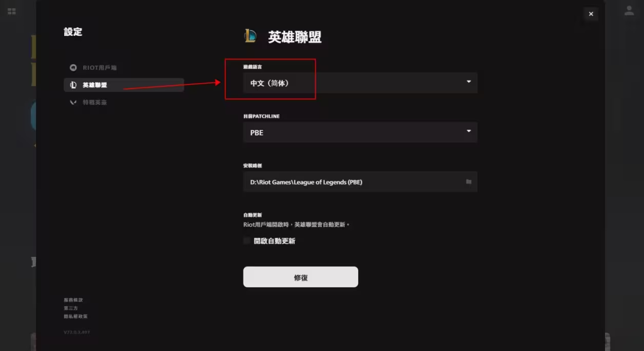Enable the 開啟自動更新 checkbox
644x351 pixels.
tap(247, 241)
